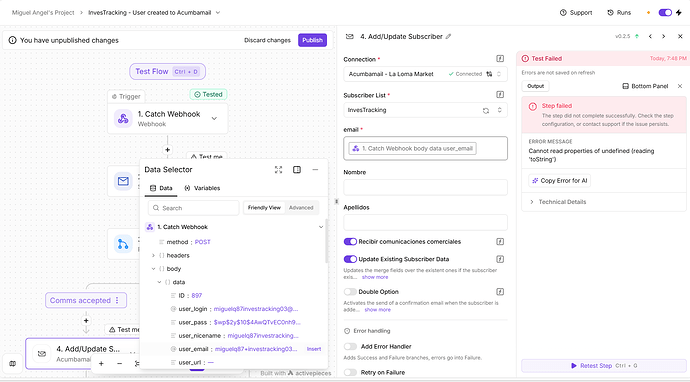The width and height of the screenshot is (690, 382).
Task: Click the zoom out minus on canvas toolbar
Action: (119, 364)
